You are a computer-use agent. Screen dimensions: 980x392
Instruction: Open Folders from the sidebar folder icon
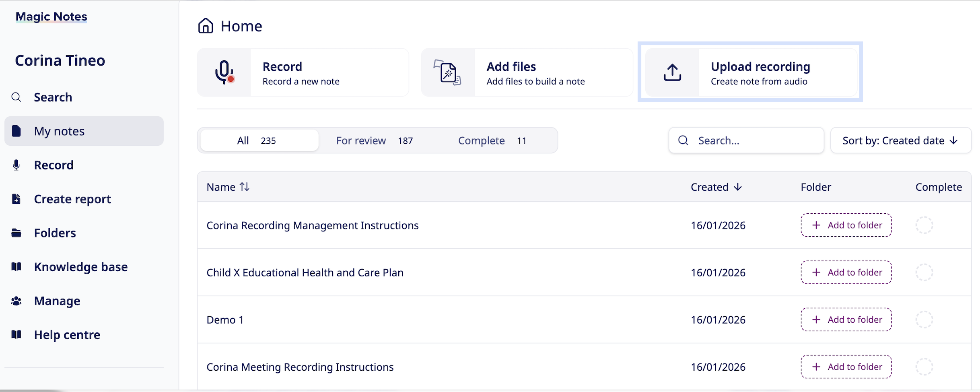(x=16, y=233)
